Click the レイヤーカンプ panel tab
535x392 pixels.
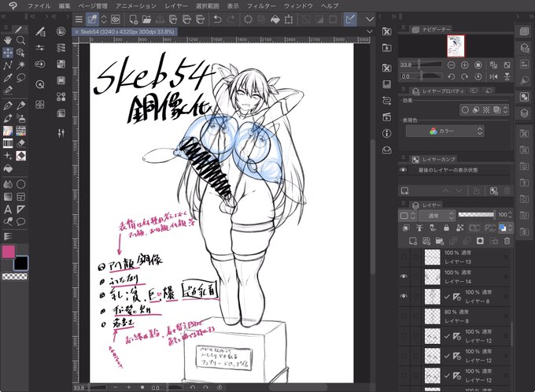(434, 160)
